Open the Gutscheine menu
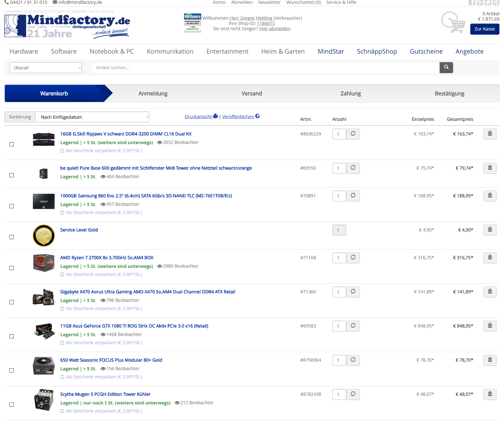The width and height of the screenshot is (504, 421). click(426, 51)
